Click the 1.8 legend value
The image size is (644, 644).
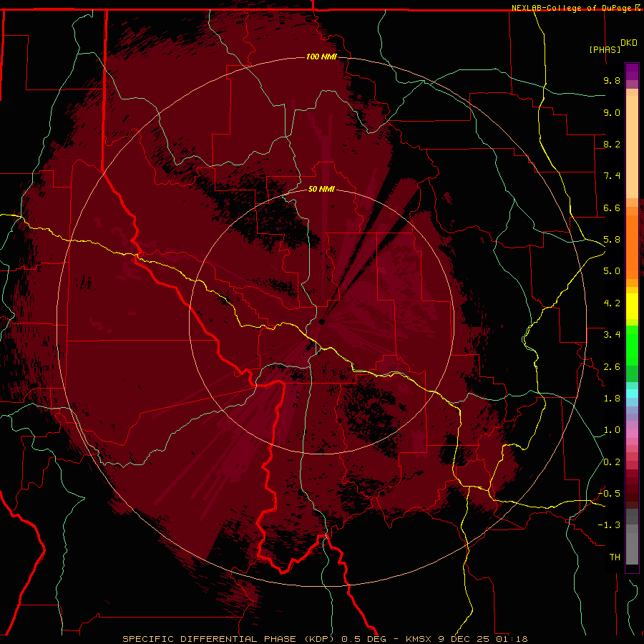pos(612,399)
